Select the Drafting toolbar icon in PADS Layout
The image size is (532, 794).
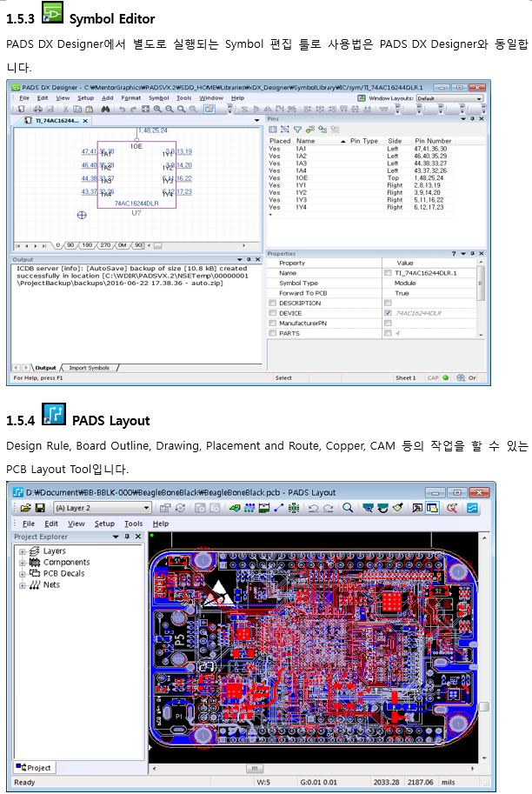click(235, 508)
